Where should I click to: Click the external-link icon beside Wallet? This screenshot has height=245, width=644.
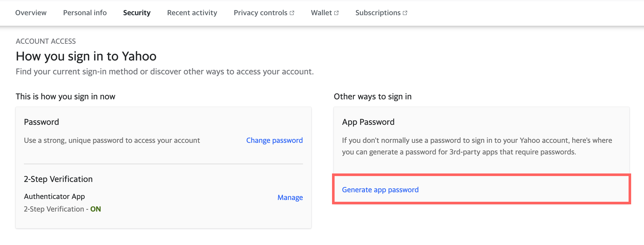coord(336,13)
